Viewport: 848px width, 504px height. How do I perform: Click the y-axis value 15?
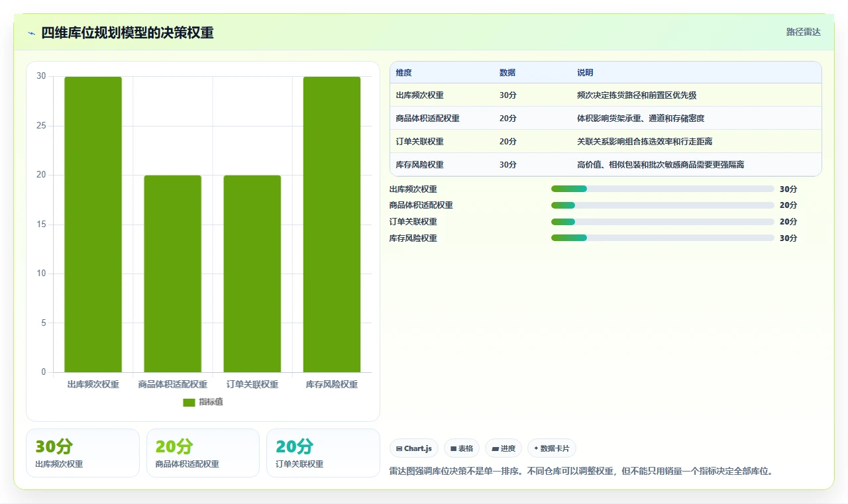41,225
